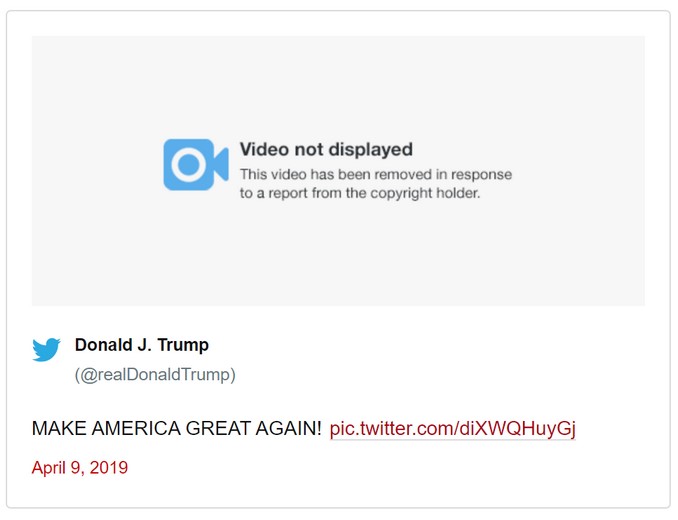This screenshot has width=678, height=520.
Task: Click the camera lens circle in the video icon
Action: [187, 165]
